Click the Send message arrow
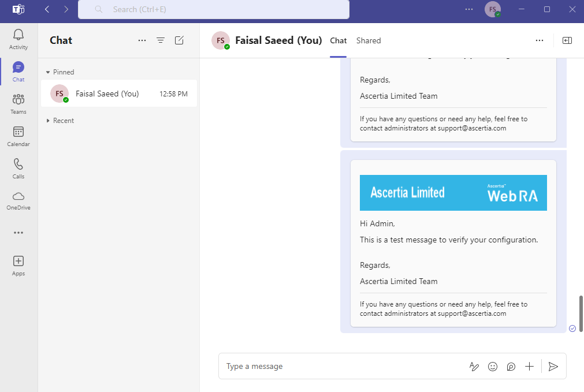This screenshot has width=584, height=392. coord(553,367)
